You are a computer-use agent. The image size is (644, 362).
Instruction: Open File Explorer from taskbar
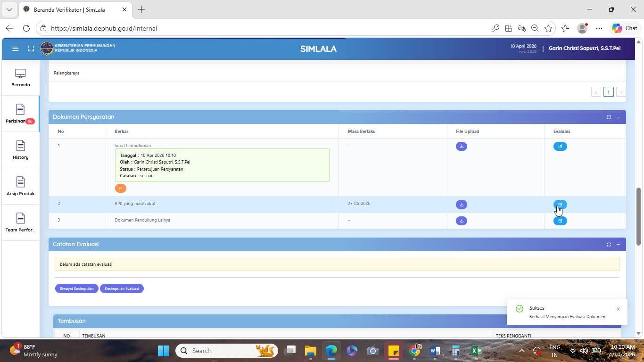point(310,351)
